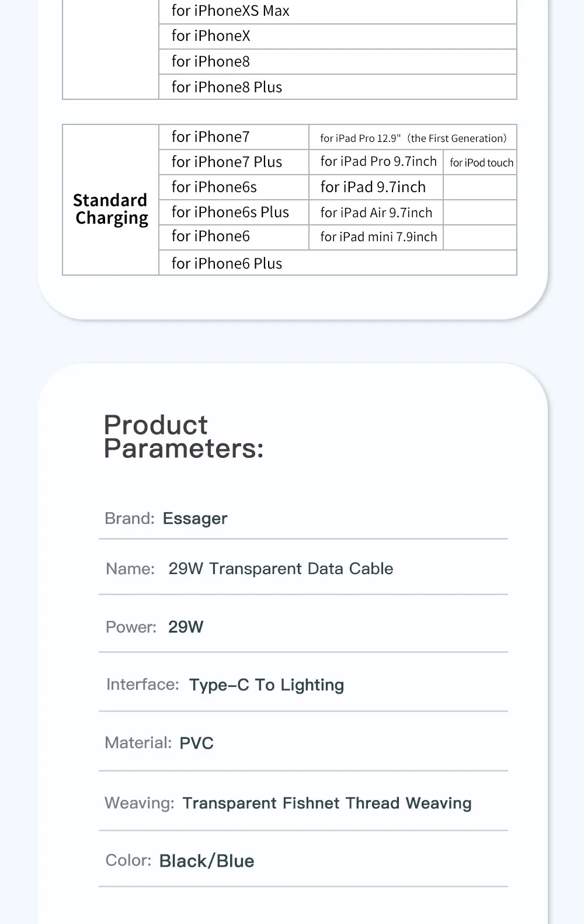Select the 'for iPhoneX' row
The width and height of the screenshot is (584, 924).
(211, 36)
